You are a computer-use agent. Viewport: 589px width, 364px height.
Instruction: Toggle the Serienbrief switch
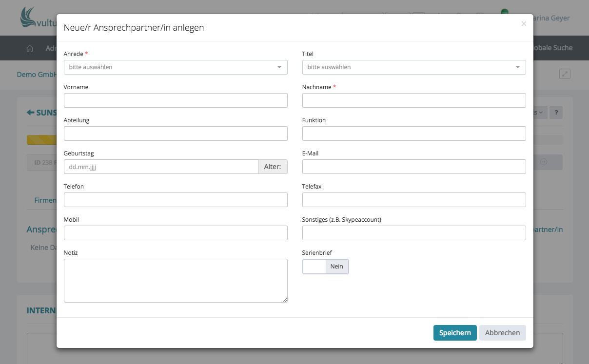pyautogui.click(x=326, y=267)
